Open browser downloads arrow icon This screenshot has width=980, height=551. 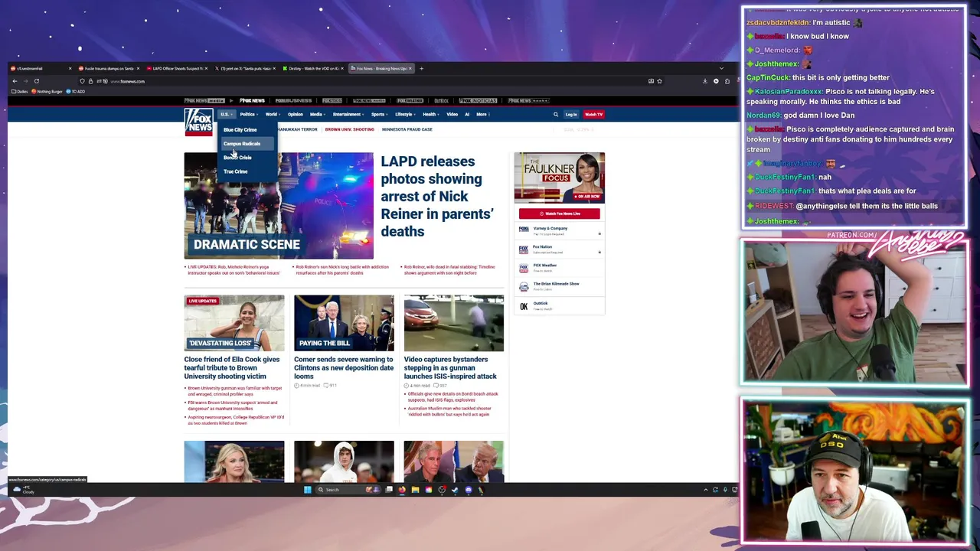[x=704, y=81]
